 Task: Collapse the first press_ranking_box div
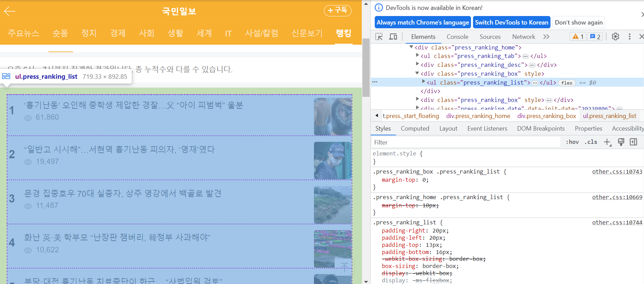pyautogui.click(x=417, y=73)
